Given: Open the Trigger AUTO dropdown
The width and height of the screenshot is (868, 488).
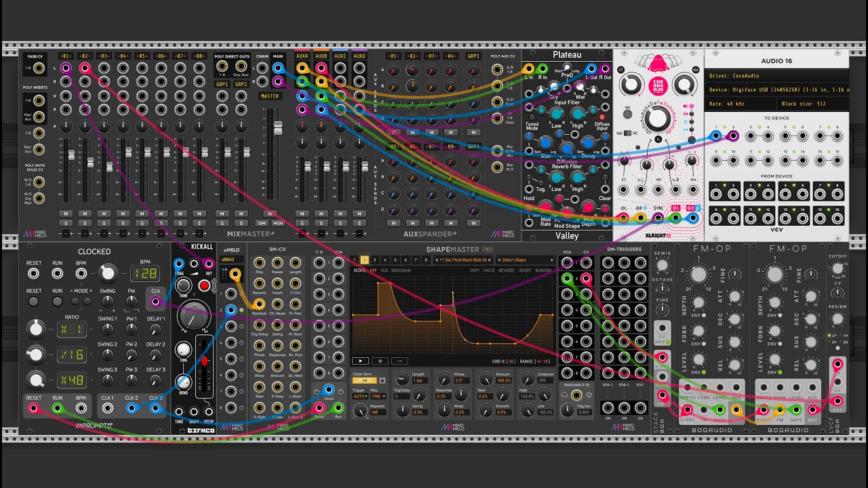Looking at the screenshot, I should [x=360, y=396].
